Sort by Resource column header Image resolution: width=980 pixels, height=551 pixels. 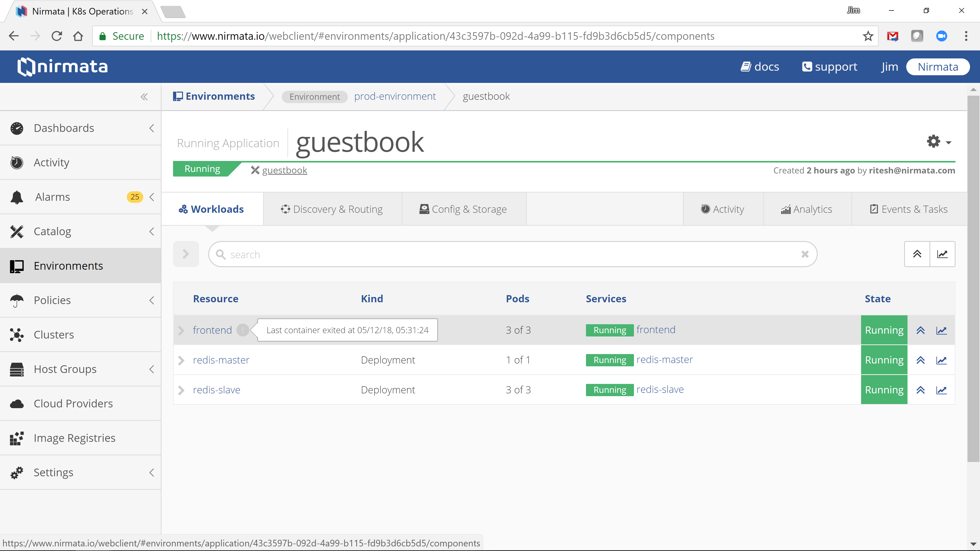(216, 298)
